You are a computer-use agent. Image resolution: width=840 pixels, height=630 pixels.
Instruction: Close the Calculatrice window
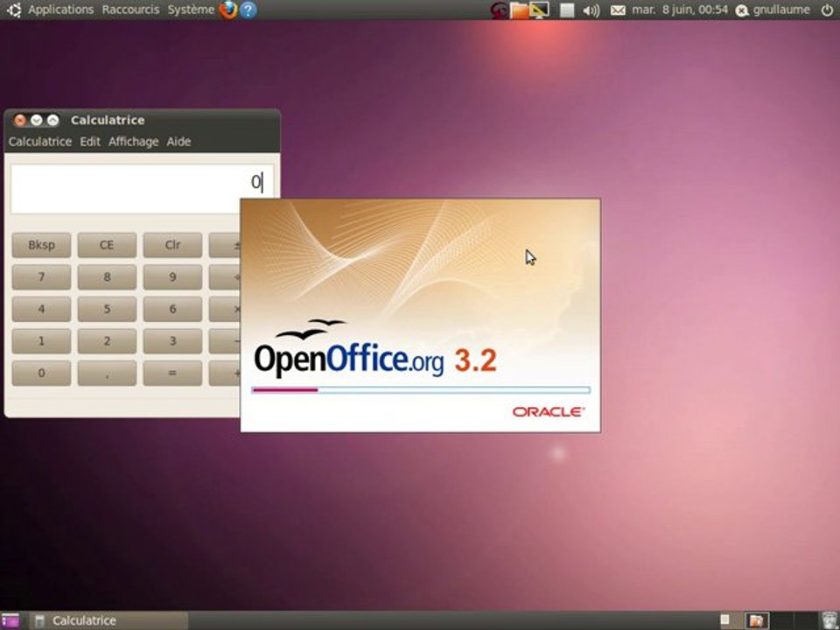coord(20,120)
